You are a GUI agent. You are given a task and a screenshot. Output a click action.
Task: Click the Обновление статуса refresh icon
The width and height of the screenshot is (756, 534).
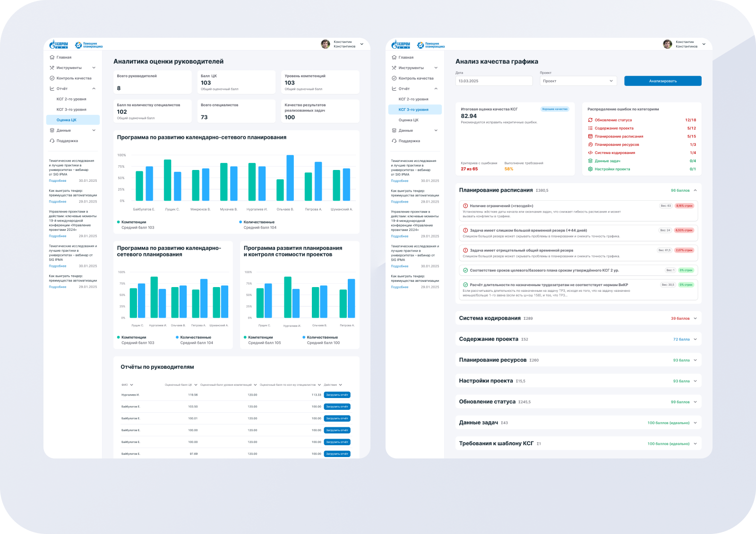point(590,120)
